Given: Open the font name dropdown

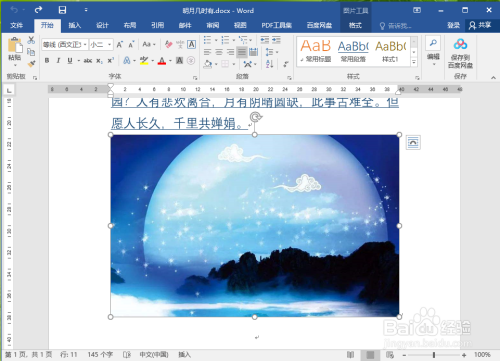Looking at the screenshot, I should tap(85, 44).
